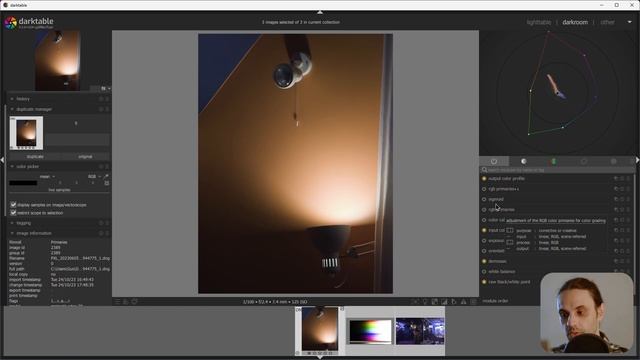The width and height of the screenshot is (640, 360).
Task: Collapse the right side panel arrow
Action: pyautogui.click(x=638, y=160)
